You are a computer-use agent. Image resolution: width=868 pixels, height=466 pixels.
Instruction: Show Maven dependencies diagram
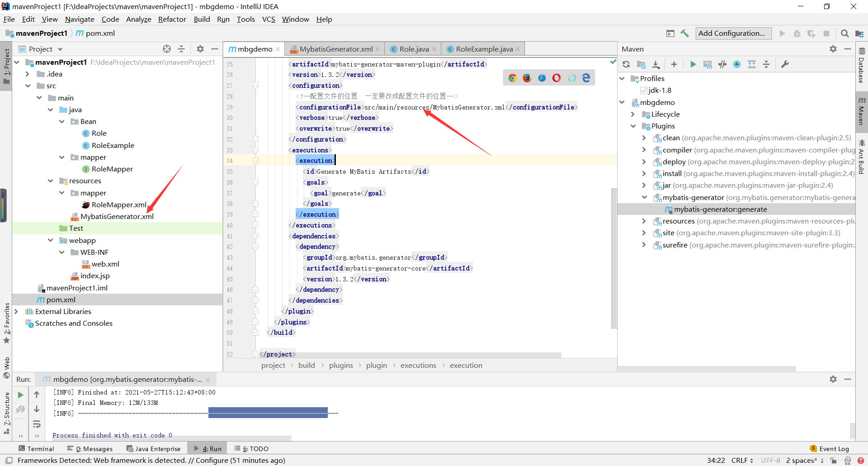(x=752, y=64)
